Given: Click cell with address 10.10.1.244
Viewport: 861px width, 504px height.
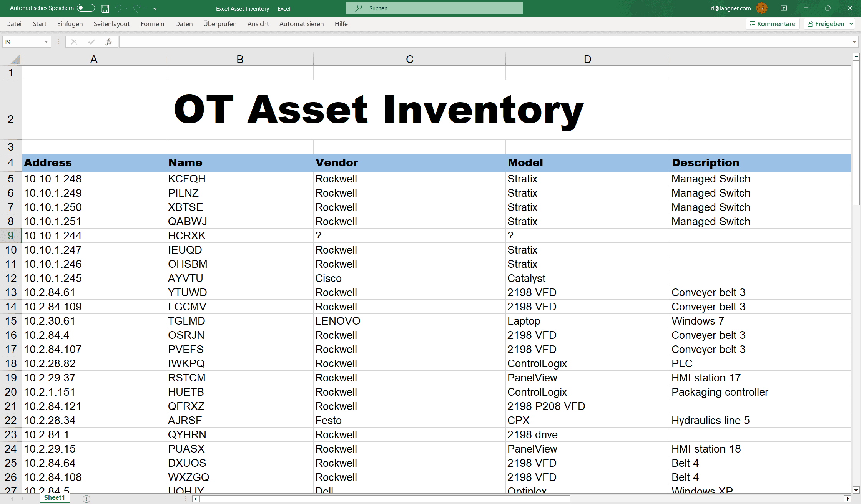Looking at the screenshot, I should point(94,235).
